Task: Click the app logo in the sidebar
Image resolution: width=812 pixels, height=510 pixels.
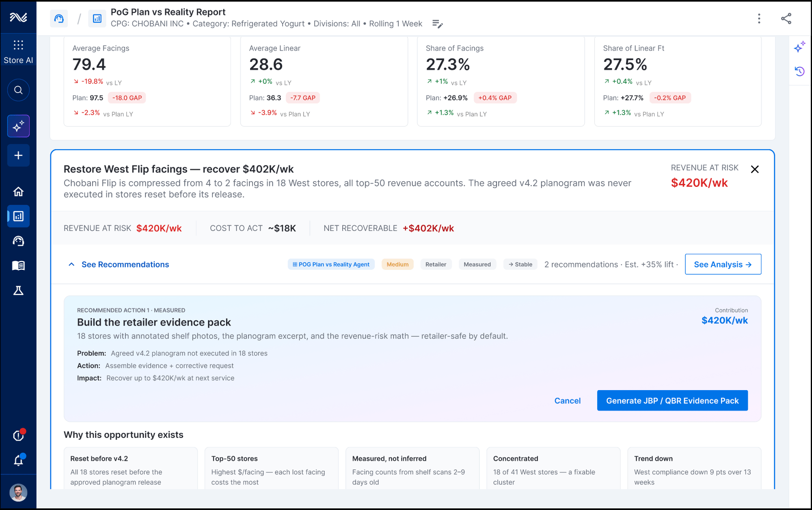Action: [x=18, y=17]
